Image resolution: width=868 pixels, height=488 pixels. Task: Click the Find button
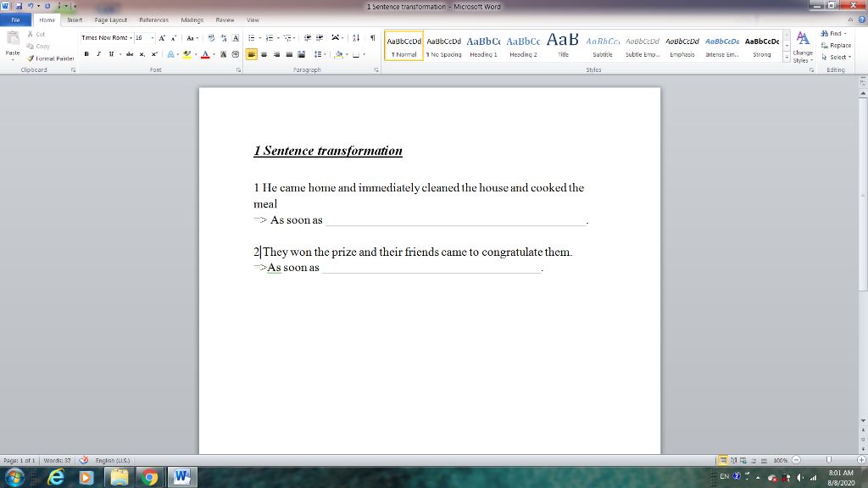834,34
